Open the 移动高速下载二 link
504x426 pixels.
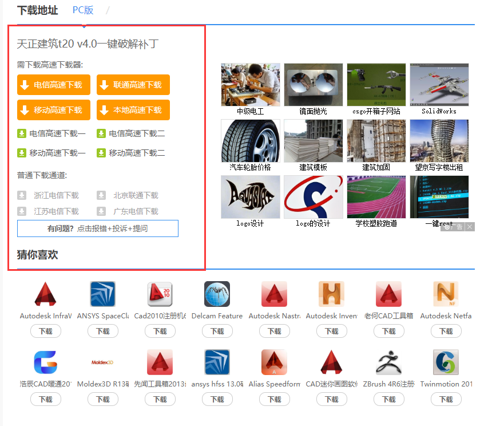click(x=137, y=152)
